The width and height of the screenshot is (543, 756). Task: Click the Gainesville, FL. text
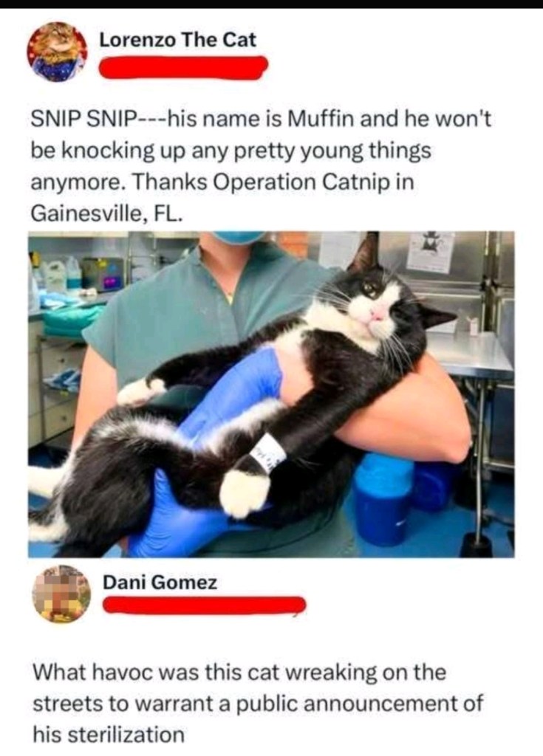[x=106, y=213]
